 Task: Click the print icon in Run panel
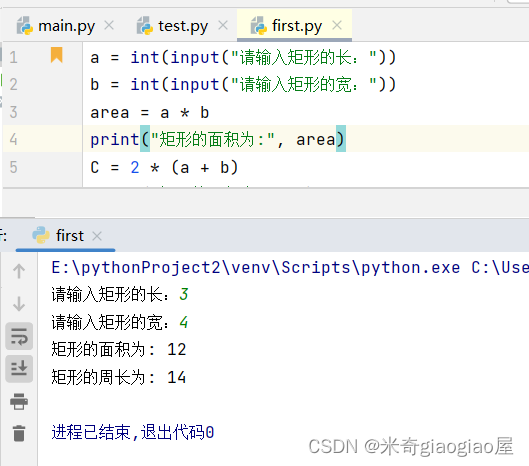point(19,402)
